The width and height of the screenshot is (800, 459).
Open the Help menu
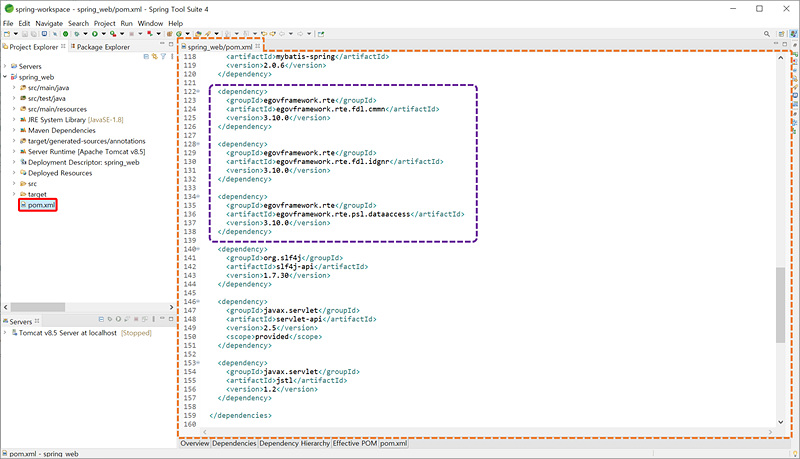(176, 23)
